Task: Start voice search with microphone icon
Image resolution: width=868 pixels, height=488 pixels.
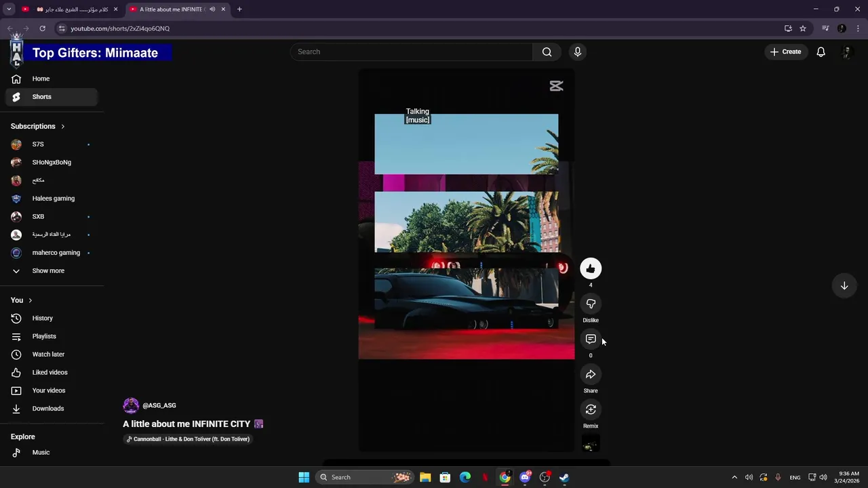Action: [578, 52]
